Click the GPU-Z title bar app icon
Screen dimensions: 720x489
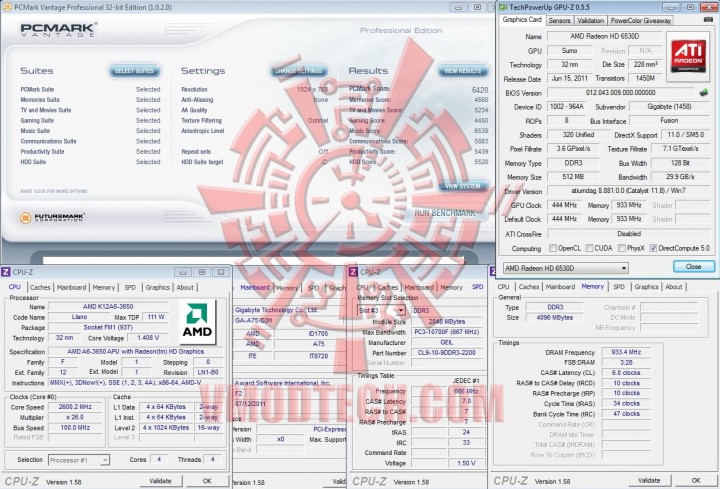[x=503, y=7]
